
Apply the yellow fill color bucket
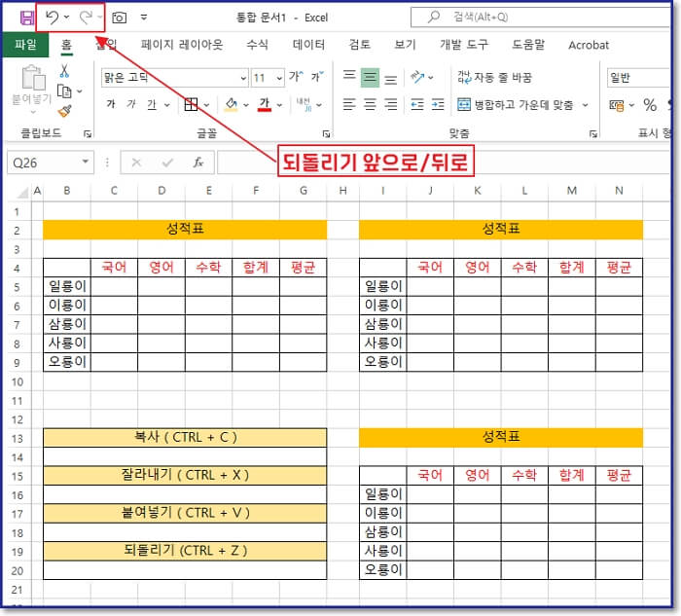[232, 105]
